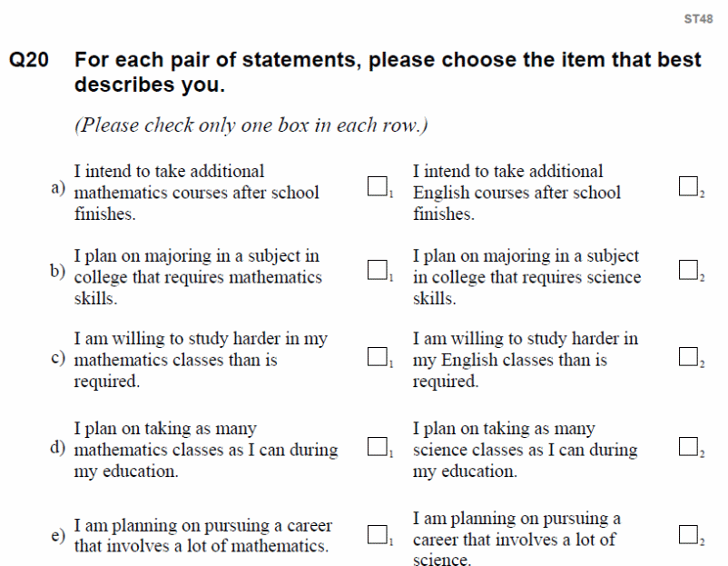The image size is (728, 566).
Task: Tick majoring in a subject requiring mathematics
Action: pos(377,270)
